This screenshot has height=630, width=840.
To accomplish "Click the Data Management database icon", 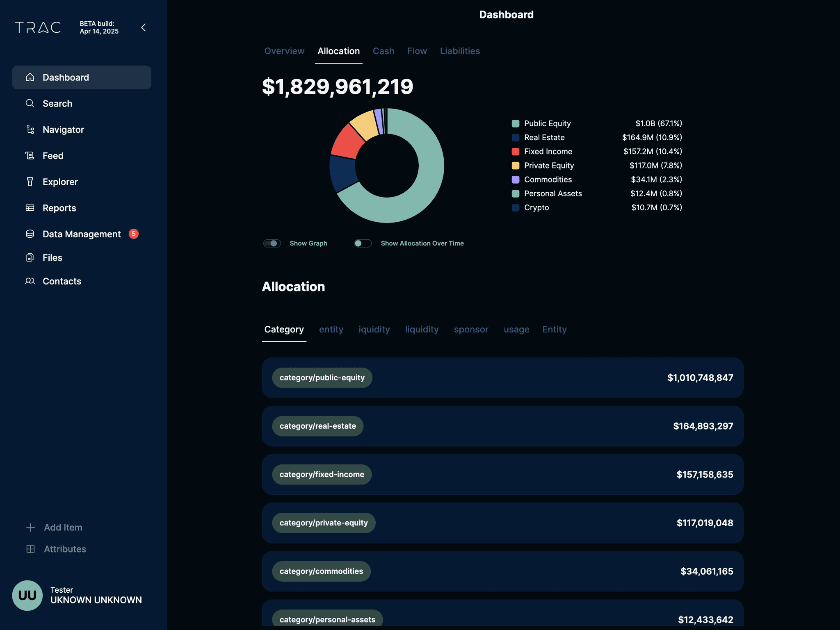I will 30,234.
